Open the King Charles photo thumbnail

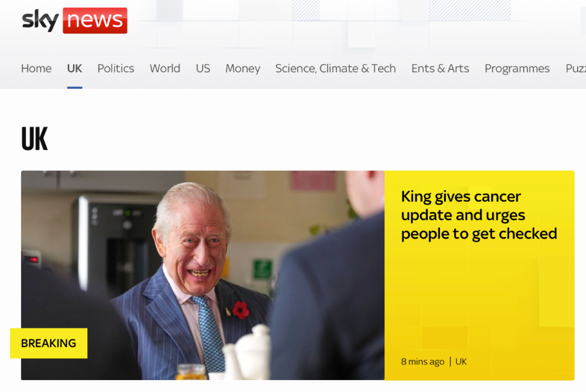point(202,275)
